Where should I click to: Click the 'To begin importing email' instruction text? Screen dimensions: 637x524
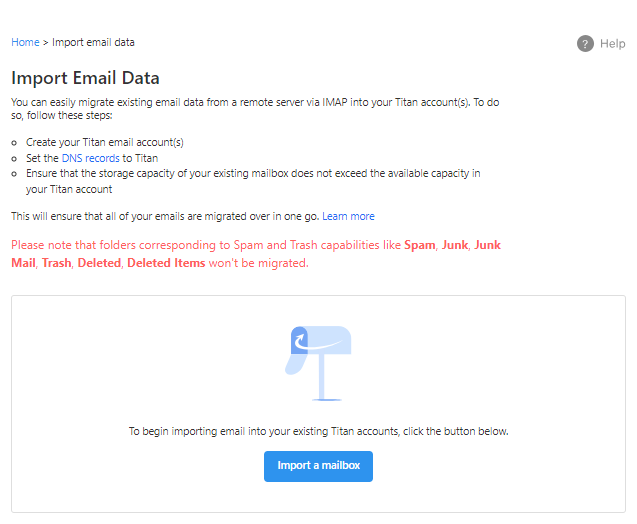pyautogui.click(x=318, y=431)
